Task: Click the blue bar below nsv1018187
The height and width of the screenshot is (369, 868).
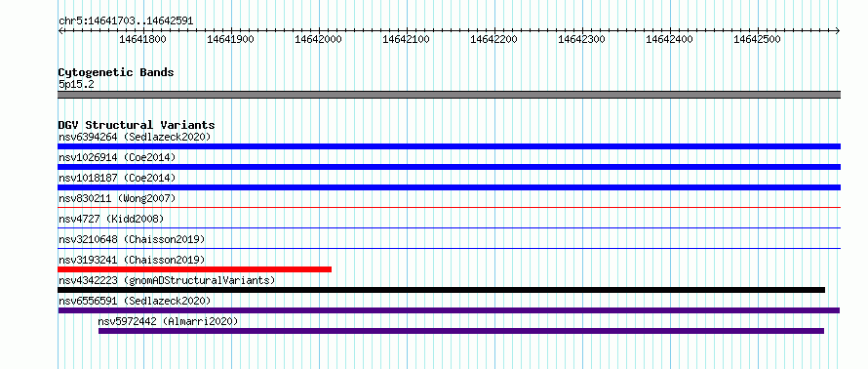Action: point(449,187)
